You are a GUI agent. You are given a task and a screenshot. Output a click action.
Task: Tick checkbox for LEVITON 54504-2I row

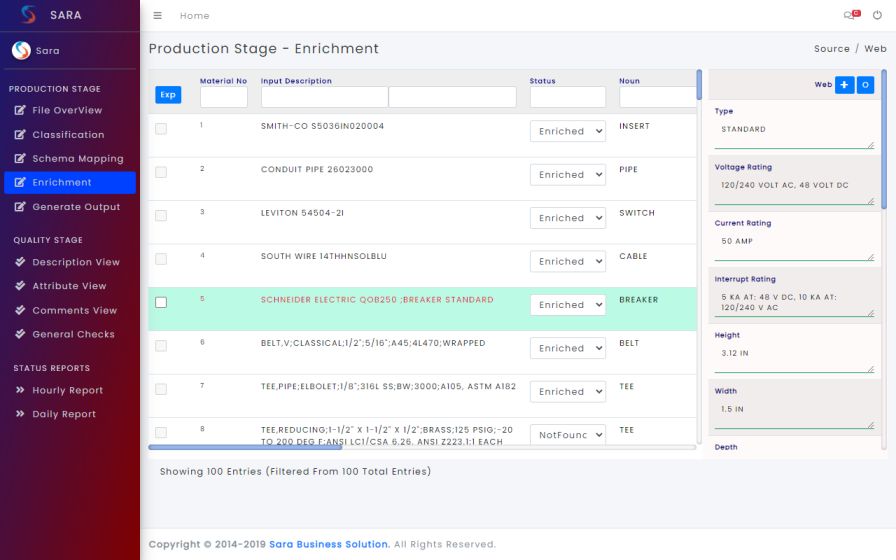pos(161,215)
